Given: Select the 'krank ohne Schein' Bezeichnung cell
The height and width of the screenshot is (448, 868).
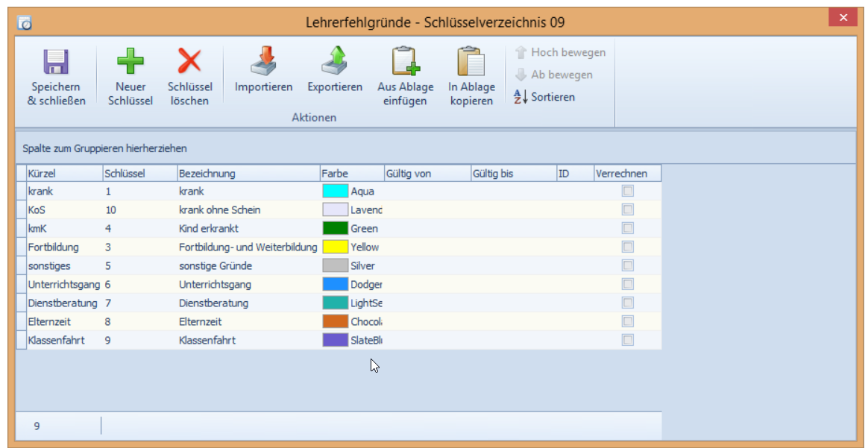Looking at the screenshot, I should click(248, 209).
